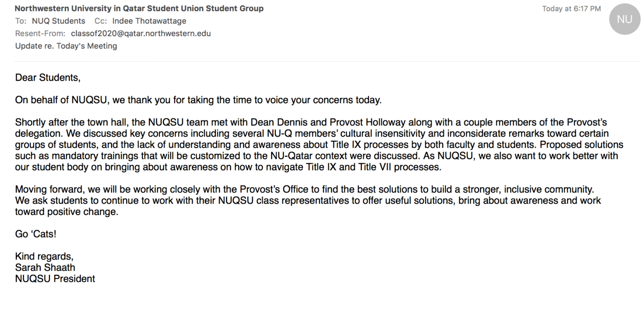644x332 pixels.
Task: Click the Today at 6:17 PM timestamp
Action: click(x=571, y=9)
